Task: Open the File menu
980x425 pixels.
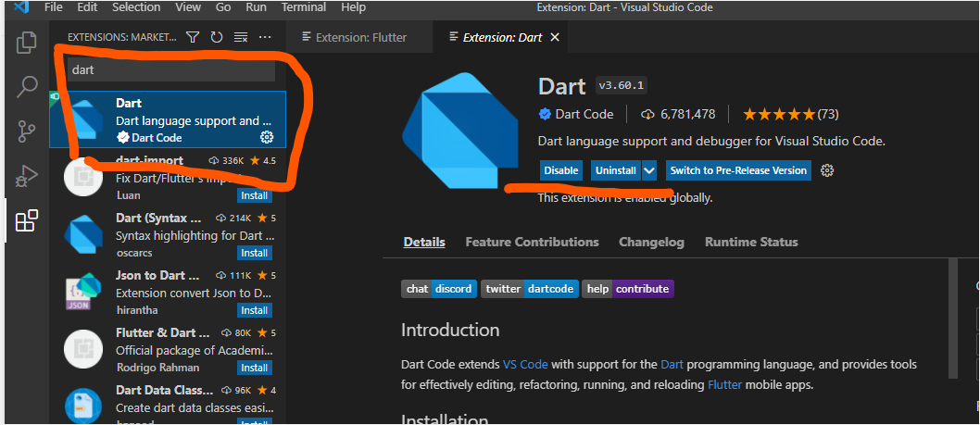Action: (53, 8)
